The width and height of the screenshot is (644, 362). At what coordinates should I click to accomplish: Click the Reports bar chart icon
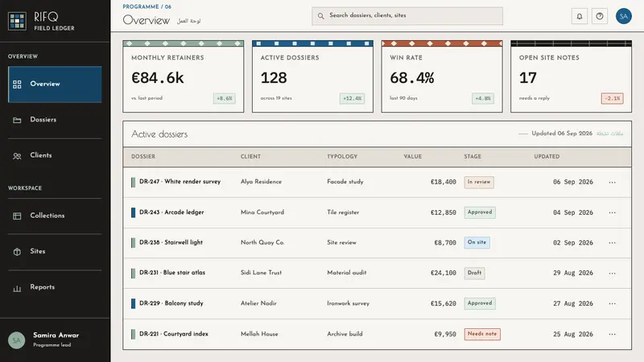coord(17,288)
